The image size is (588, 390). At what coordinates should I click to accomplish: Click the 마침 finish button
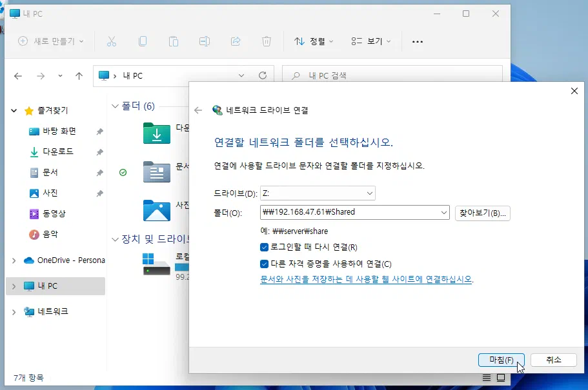[x=501, y=360]
